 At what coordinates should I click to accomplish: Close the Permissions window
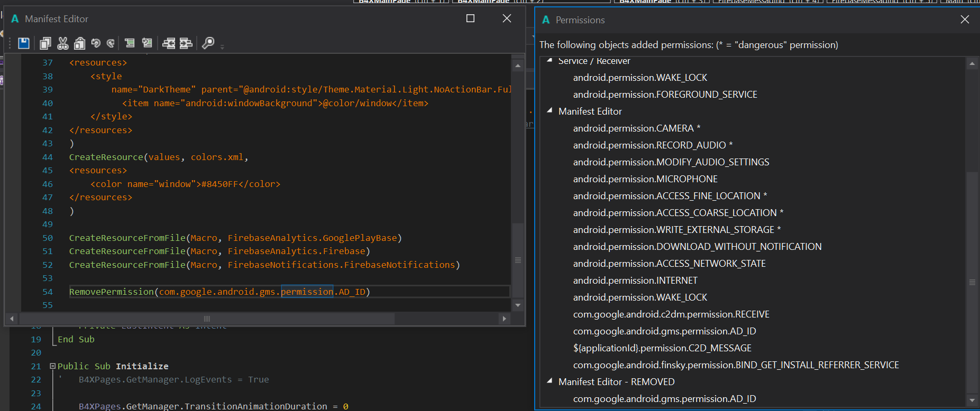pos(965,20)
